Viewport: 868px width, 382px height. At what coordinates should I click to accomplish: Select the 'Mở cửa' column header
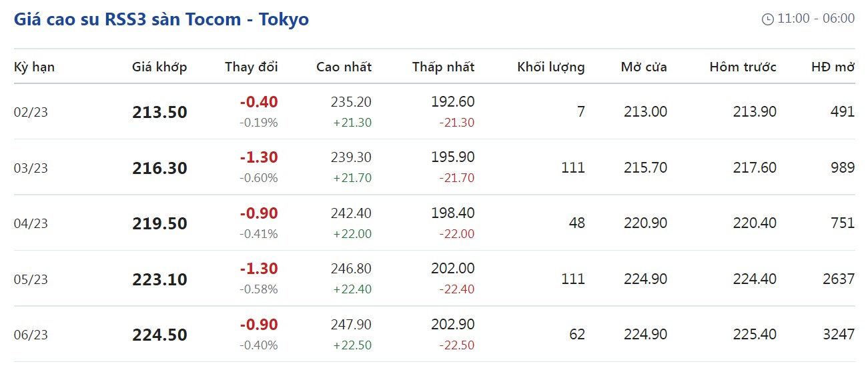click(644, 67)
